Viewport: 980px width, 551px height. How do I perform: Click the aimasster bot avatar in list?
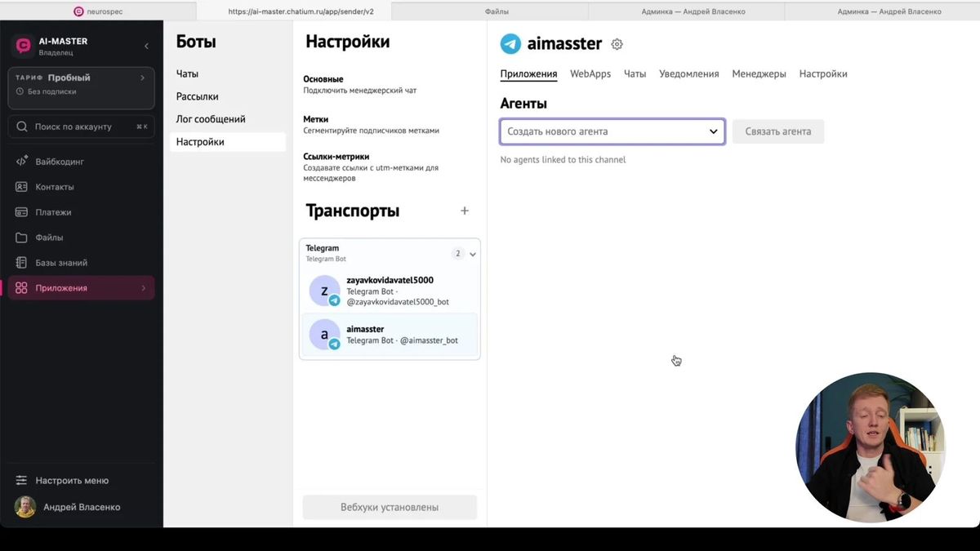(x=324, y=335)
